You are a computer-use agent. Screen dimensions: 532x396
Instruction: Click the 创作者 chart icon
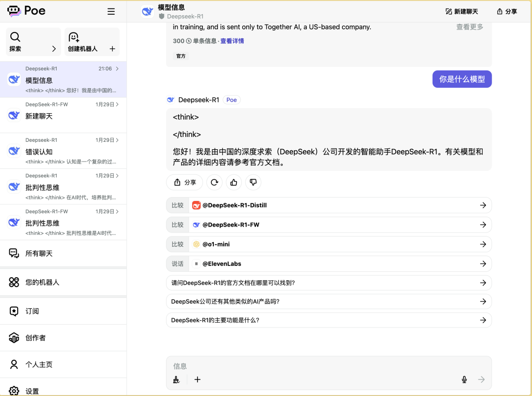pos(14,338)
